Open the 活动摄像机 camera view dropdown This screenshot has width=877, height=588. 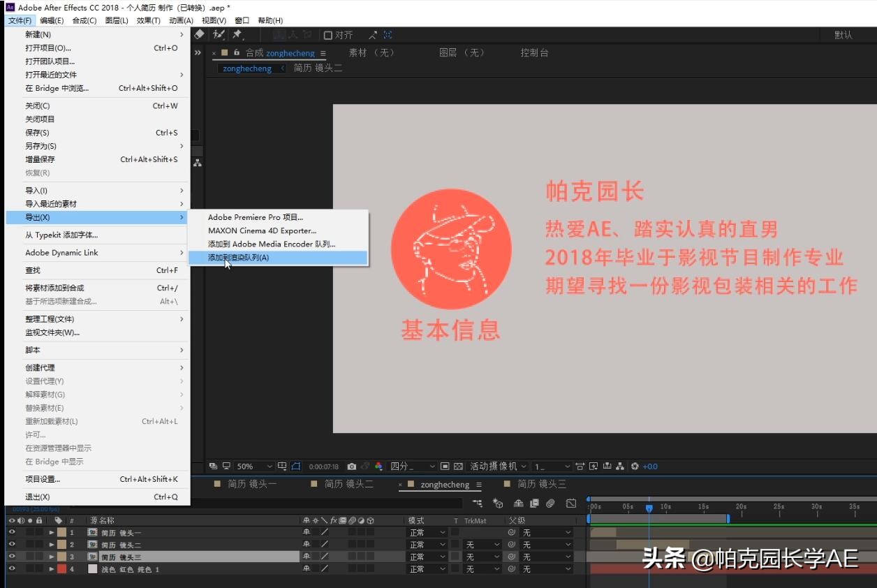[499, 466]
